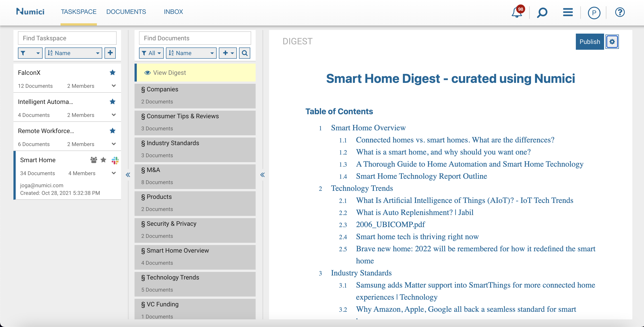Expand Remote Workforce... details chevron
644x327 pixels.
click(x=113, y=144)
